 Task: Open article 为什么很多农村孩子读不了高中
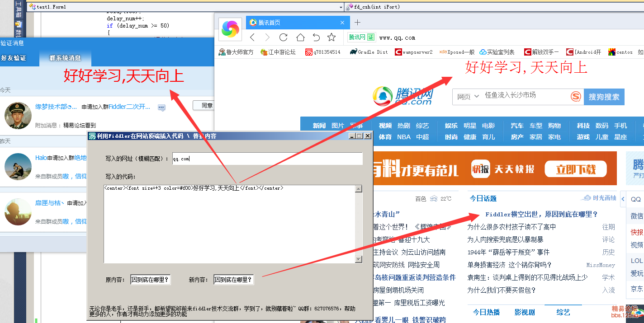point(511,227)
